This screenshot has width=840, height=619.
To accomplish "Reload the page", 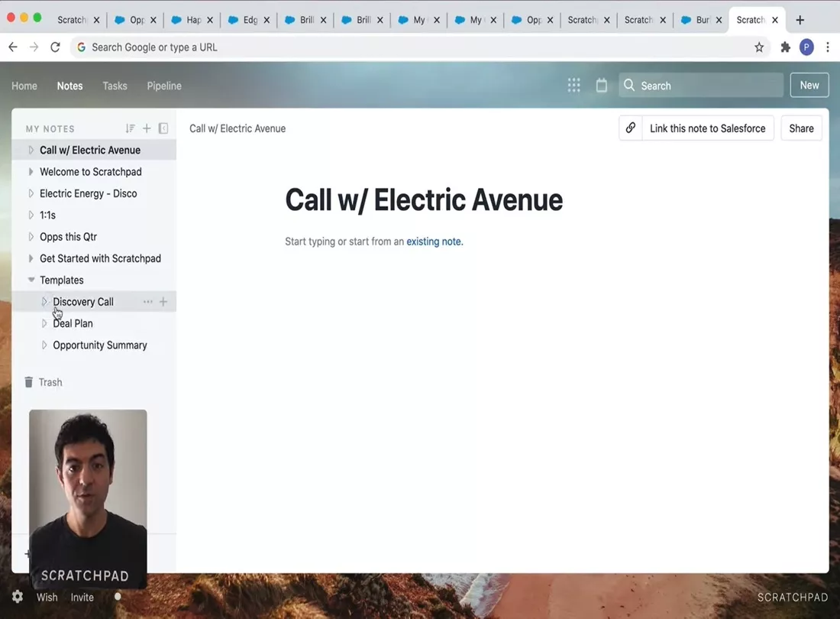I will (55, 47).
